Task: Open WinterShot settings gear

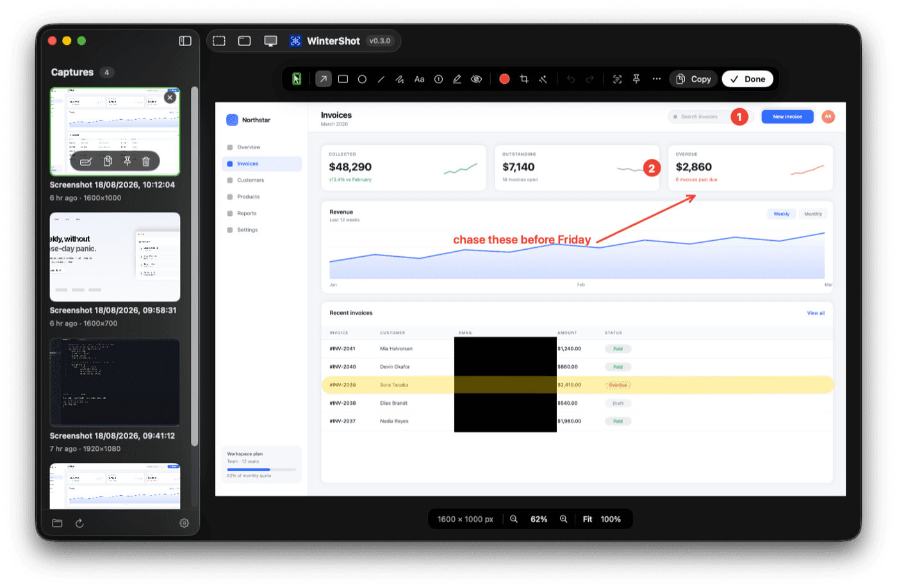Action: pyautogui.click(x=184, y=523)
